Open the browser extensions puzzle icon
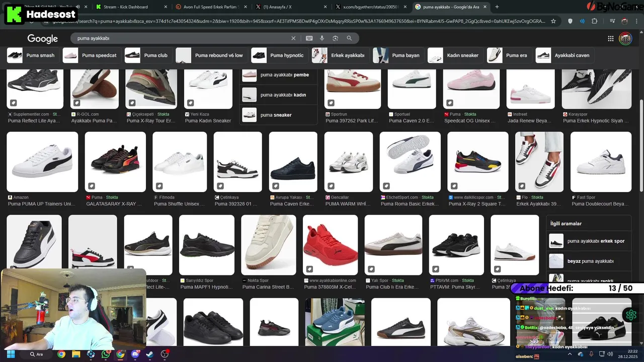The height and width of the screenshot is (362, 644). (595, 21)
